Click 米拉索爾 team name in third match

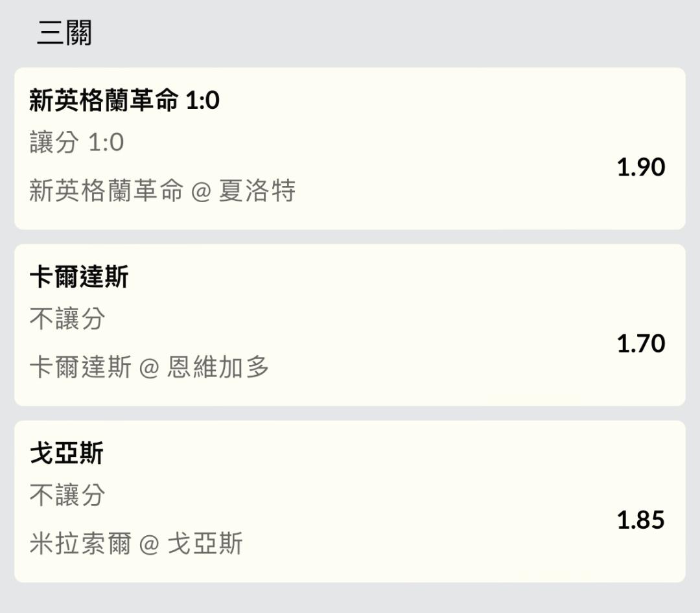click(80, 544)
